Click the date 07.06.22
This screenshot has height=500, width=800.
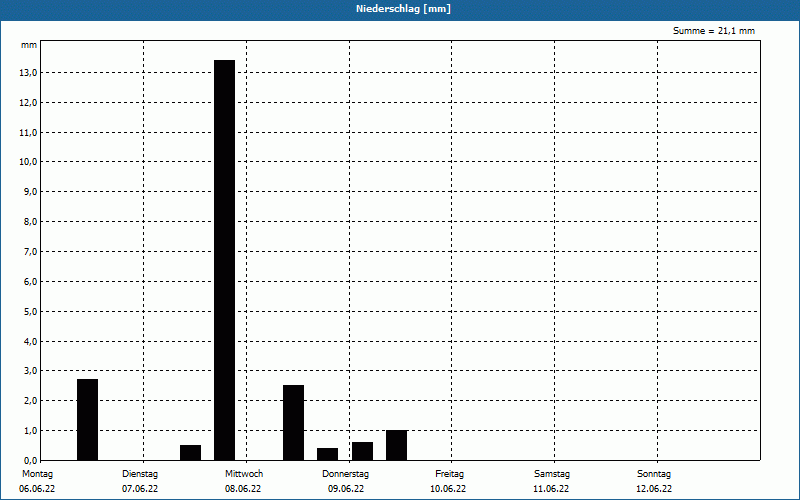tap(140, 489)
